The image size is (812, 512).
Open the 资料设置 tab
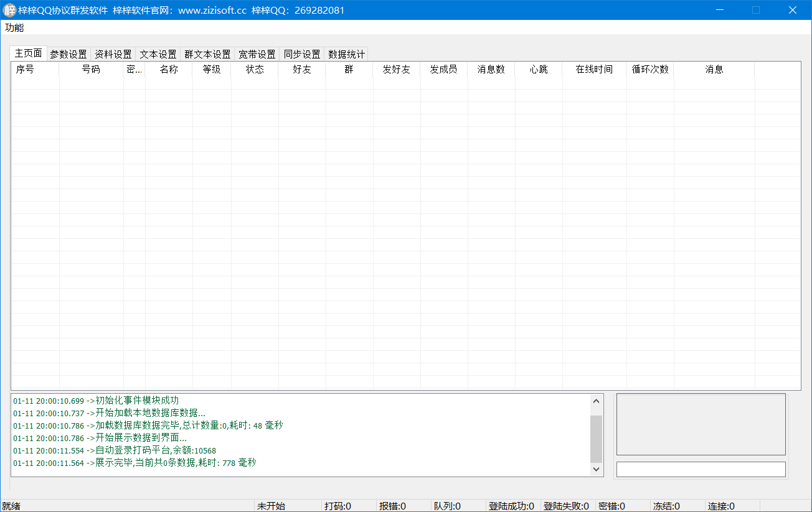point(113,54)
